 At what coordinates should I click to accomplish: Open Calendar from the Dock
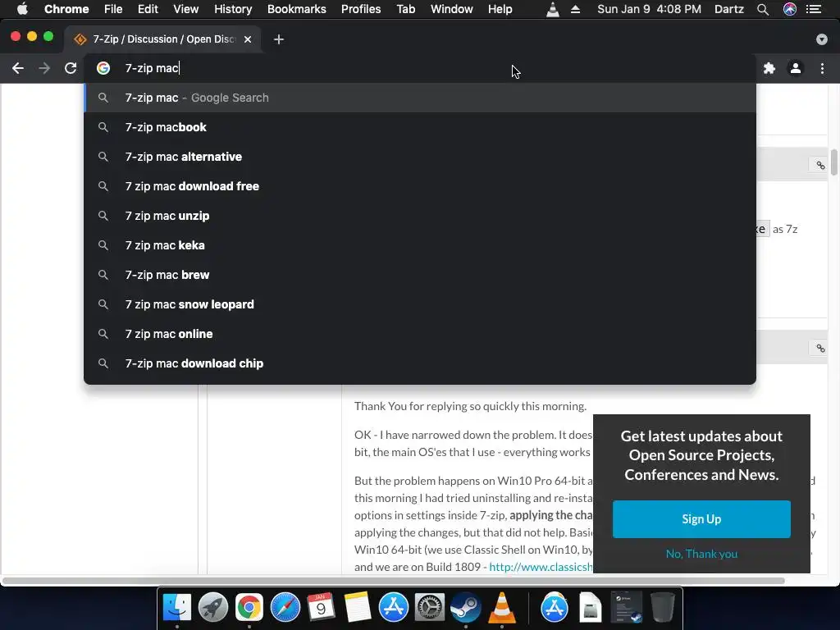[321, 608]
